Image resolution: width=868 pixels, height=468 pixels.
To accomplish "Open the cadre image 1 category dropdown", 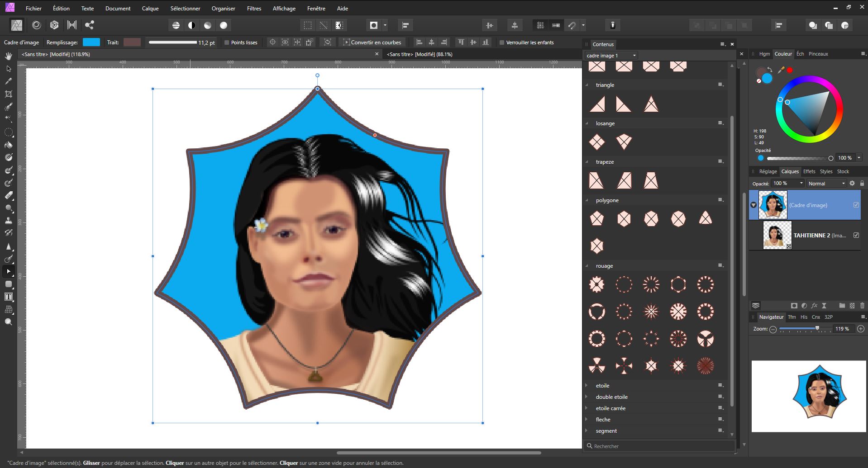I will click(610, 56).
